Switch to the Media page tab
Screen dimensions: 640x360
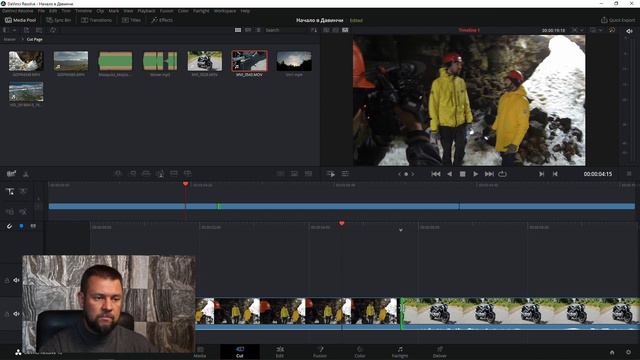tap(200, 352)
